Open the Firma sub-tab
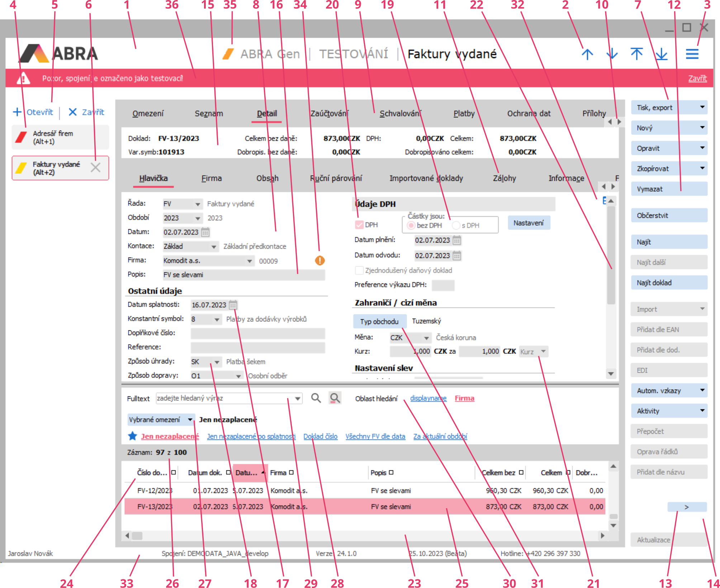Image resolution: width=720 pixels, height=588 pixels. pos(211,178)
